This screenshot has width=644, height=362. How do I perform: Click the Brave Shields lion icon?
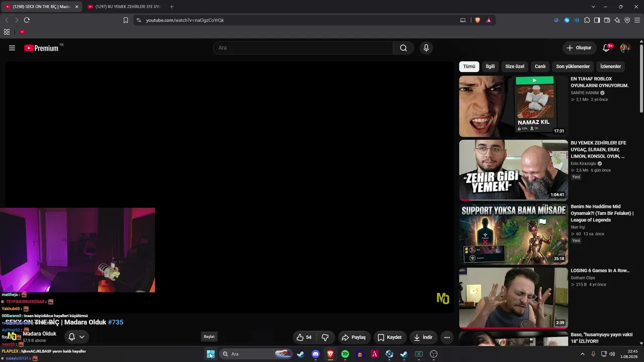477,20
